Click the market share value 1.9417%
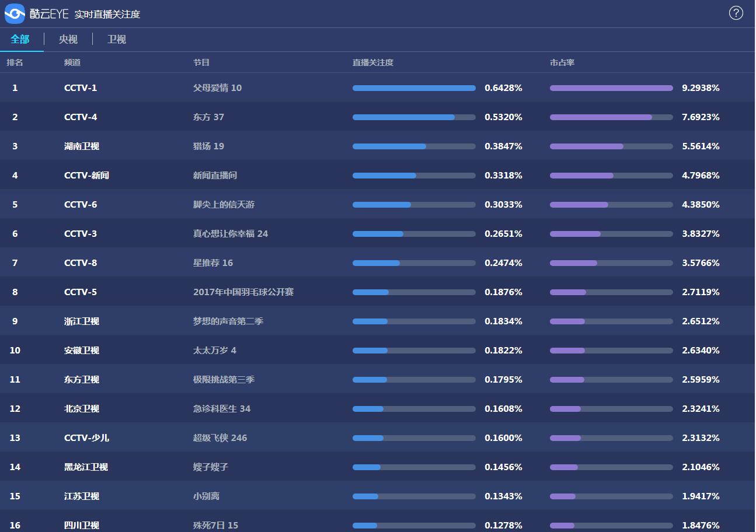Screen dimensions: 756x532 701,496
